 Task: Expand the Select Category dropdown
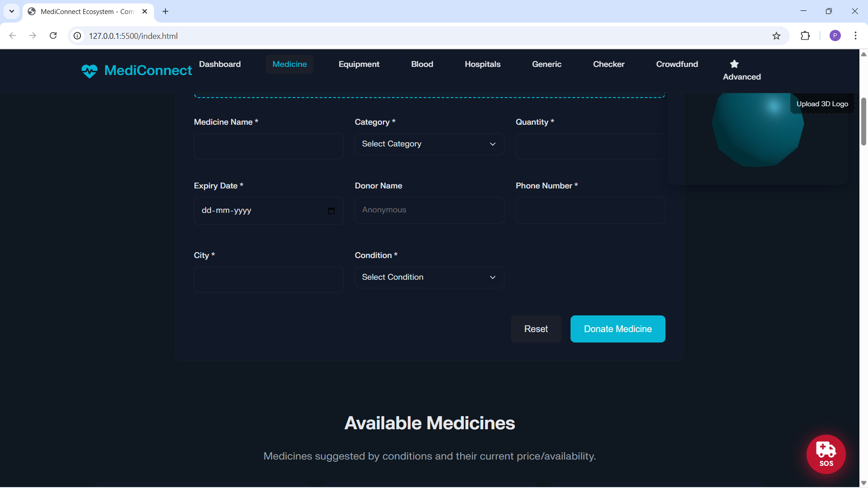pos(429,144)
